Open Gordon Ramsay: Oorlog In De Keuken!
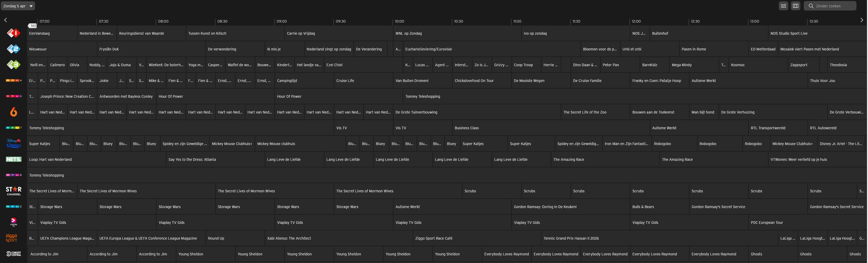This screenshot has width=868, height=263. 571,207
